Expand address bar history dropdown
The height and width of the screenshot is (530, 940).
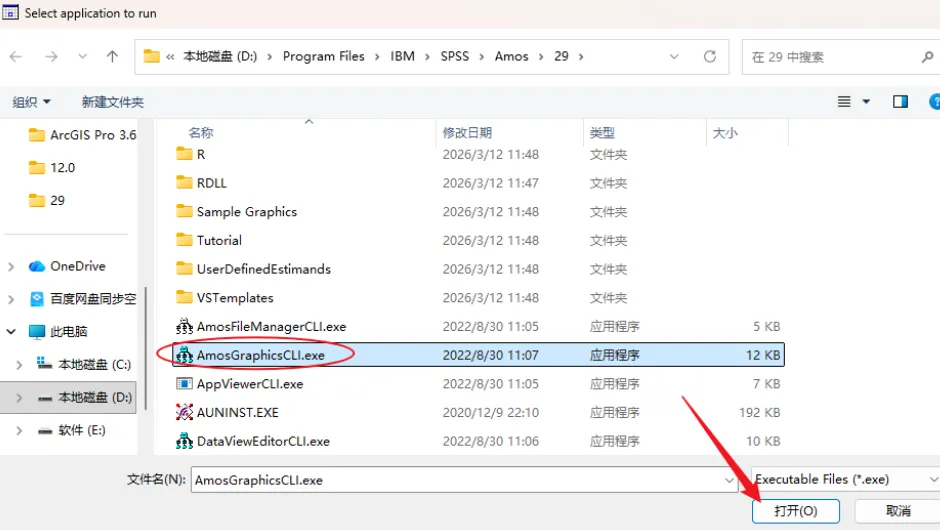tap(674, 56)
